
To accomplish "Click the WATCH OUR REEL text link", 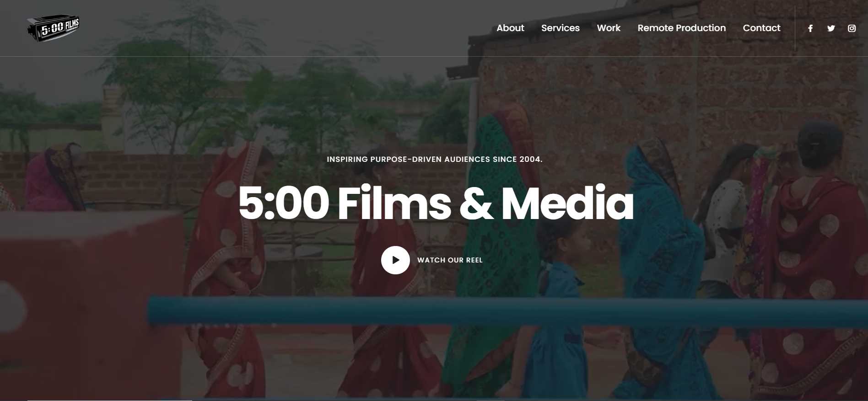I will [x=450, y=260].
